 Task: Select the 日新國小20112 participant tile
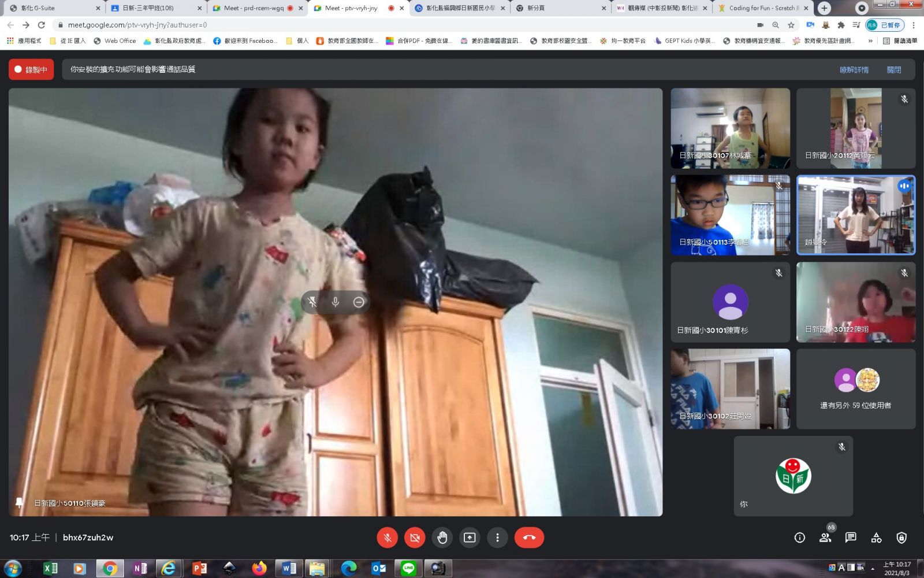[x=856, y=128]
